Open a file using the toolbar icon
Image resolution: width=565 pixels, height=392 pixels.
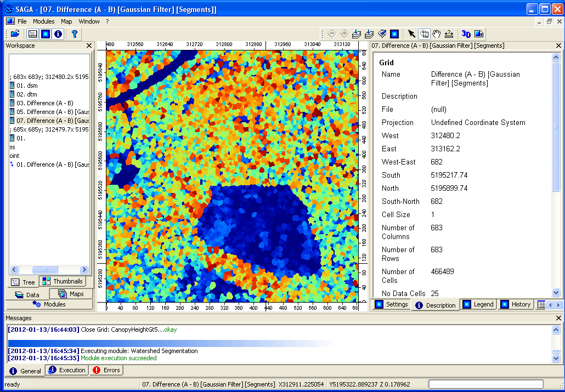click(x=15, y=33)
